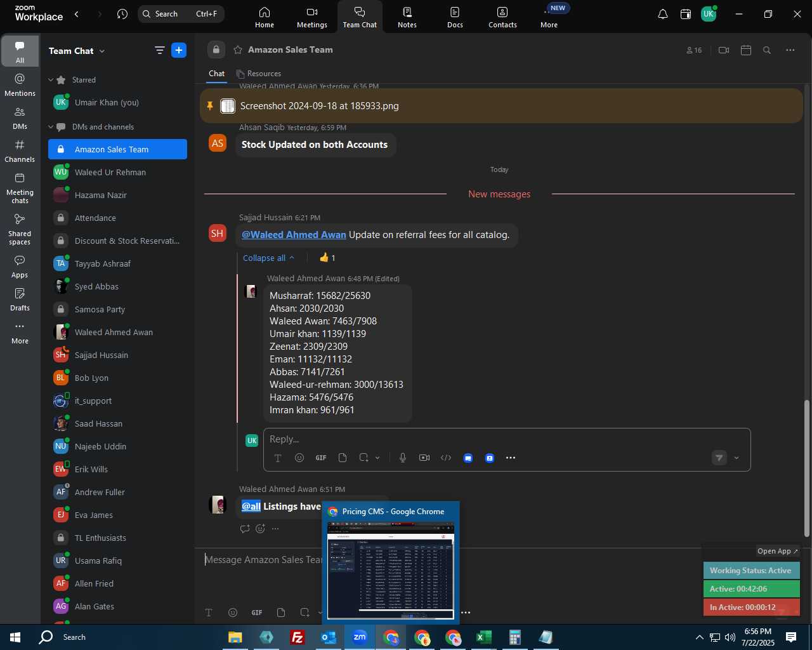Click the filter icon beside Team Chat header
812x650 pixels.
[x=160, y=51]
